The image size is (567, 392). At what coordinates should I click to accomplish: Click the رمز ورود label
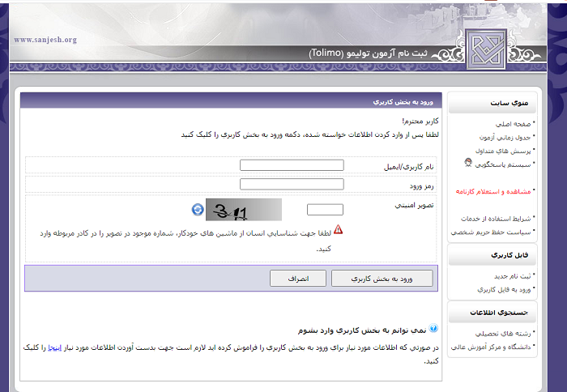(x=422, y=186)
